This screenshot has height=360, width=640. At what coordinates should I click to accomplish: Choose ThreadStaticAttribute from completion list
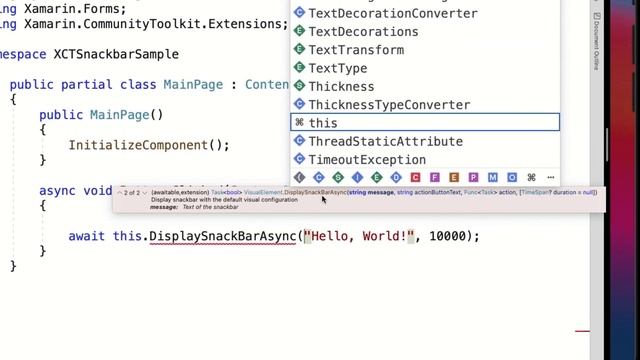pos(425,141)
